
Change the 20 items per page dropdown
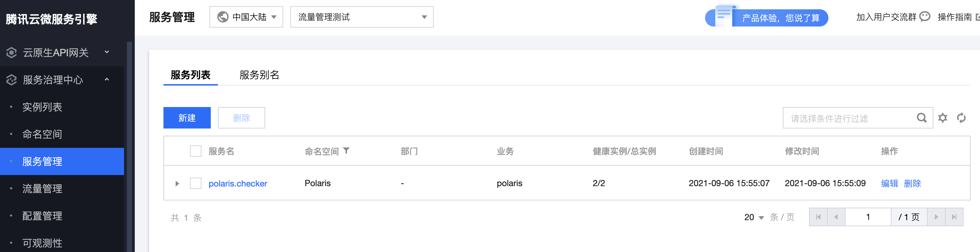pyautogui.click(x=754, y=217)
